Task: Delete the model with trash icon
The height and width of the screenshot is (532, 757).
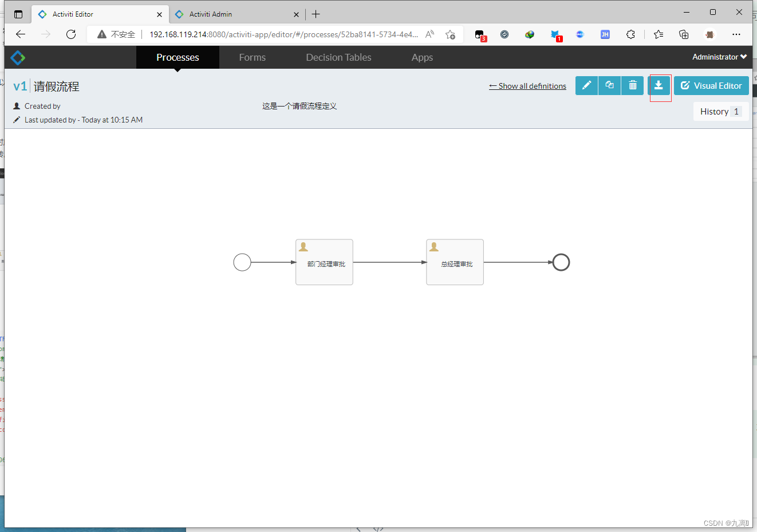Action: (633, 85)
